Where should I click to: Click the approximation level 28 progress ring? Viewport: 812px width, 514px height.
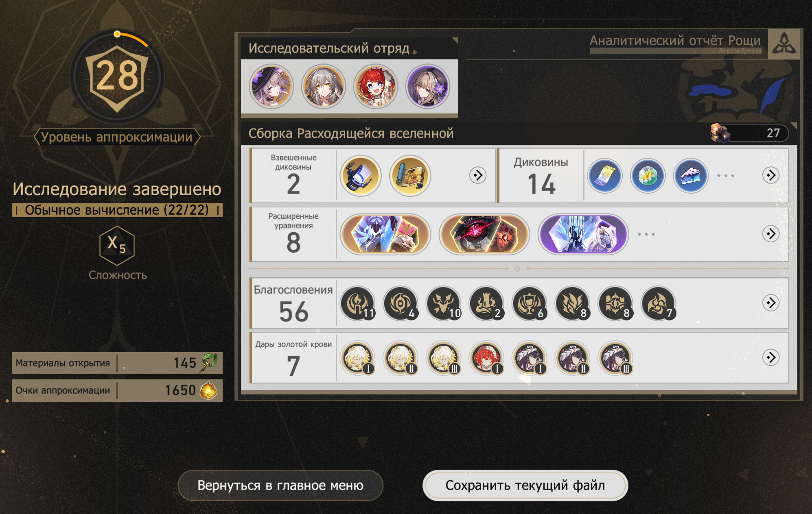(117, 76)
